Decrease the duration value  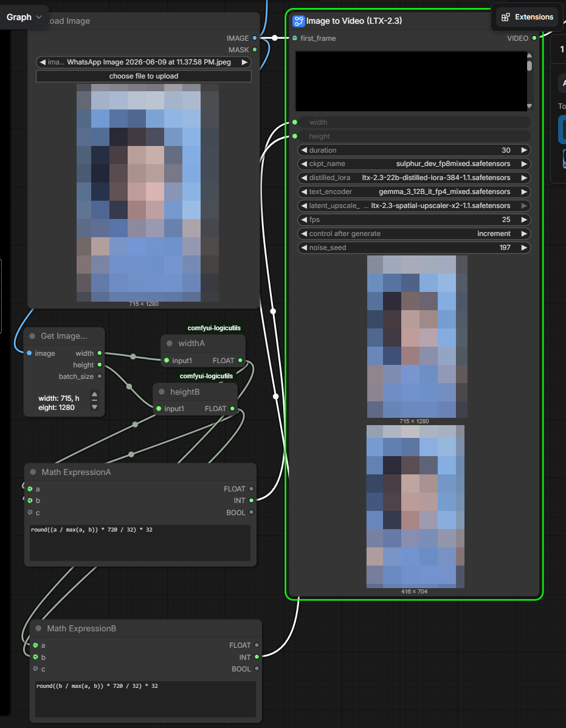point(305,150)
